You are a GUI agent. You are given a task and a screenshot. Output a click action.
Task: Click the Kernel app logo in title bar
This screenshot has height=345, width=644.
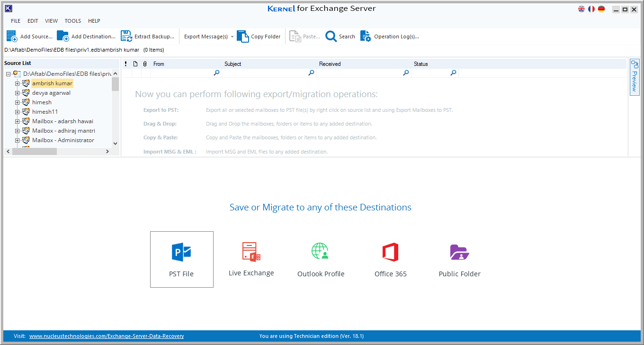point(8,8)
